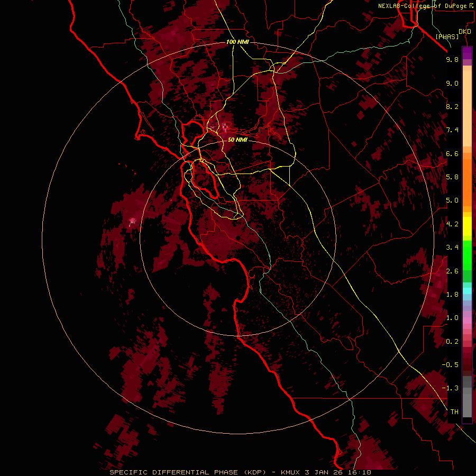Click the 2.6 value on the color scale

pyautogui.click(x=452, y=271)
